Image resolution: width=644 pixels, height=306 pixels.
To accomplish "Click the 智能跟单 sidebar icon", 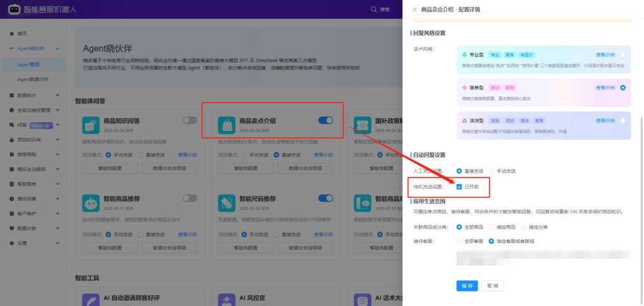I will point(11,184).
